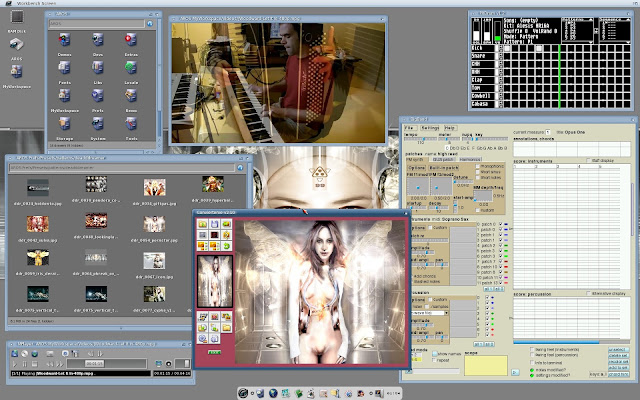Stop playback in MPlayer window
This screenshot has height=400, width=640.
click(x=34, y=364)
